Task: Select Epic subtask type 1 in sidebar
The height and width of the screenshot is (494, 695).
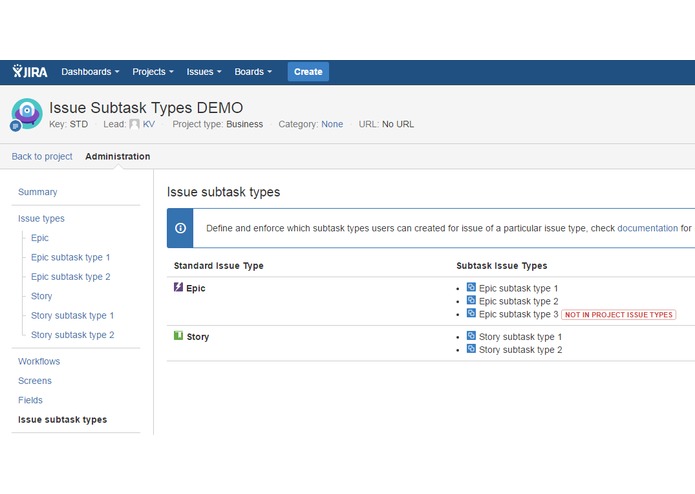Action: point(70,257)
